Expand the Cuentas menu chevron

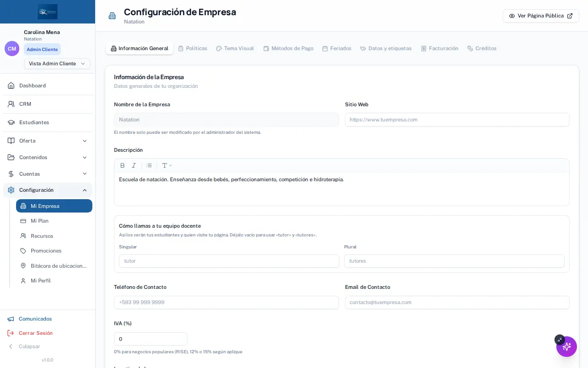pyautogui.click(x=85, y=174)
